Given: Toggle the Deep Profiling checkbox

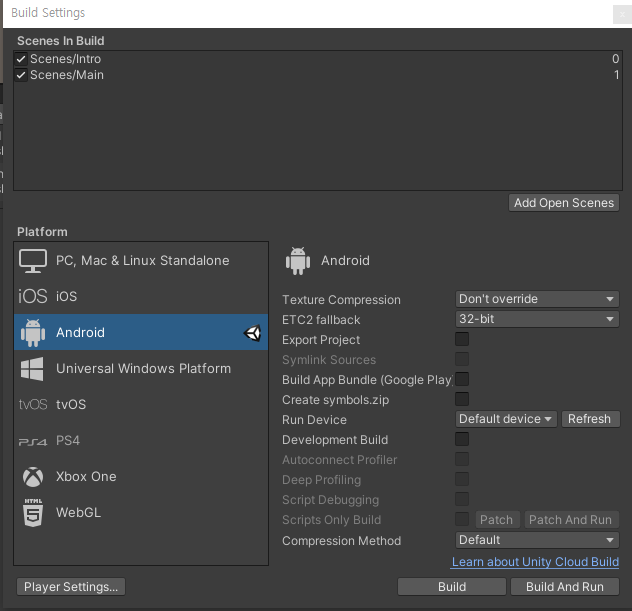Looking at the screenshot, I should point(462,479).
